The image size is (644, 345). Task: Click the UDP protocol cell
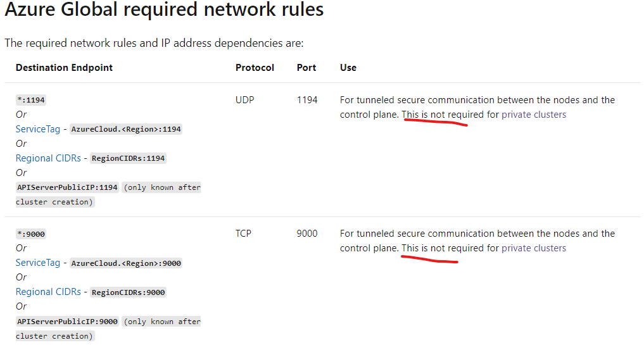tap(244, 100)
